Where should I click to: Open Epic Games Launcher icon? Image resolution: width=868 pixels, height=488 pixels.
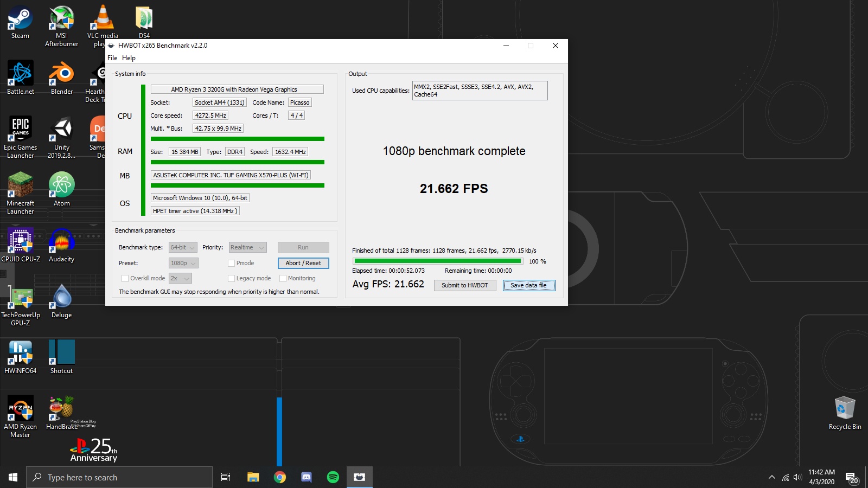pos(20,138)
